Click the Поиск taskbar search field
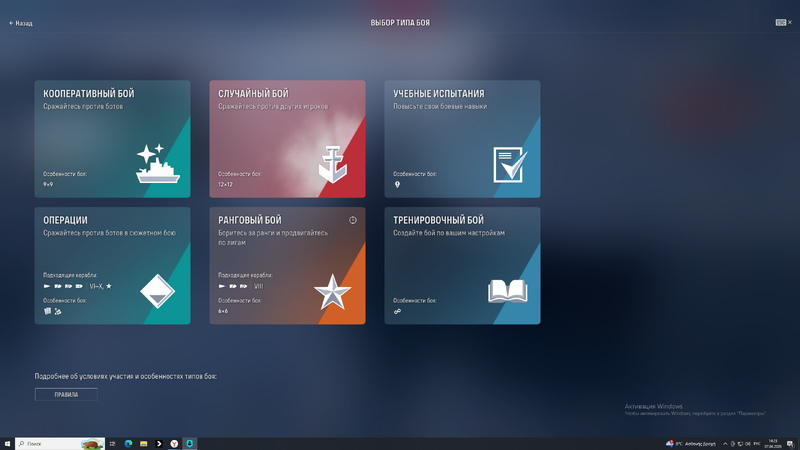 [60, 444]
